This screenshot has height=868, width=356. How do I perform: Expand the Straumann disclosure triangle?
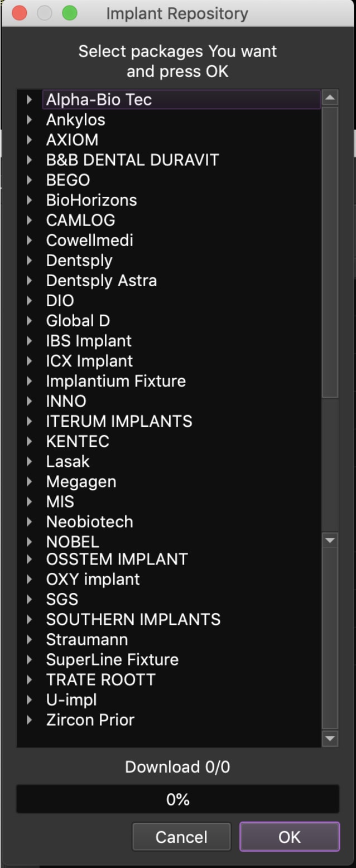click(30, 639)
